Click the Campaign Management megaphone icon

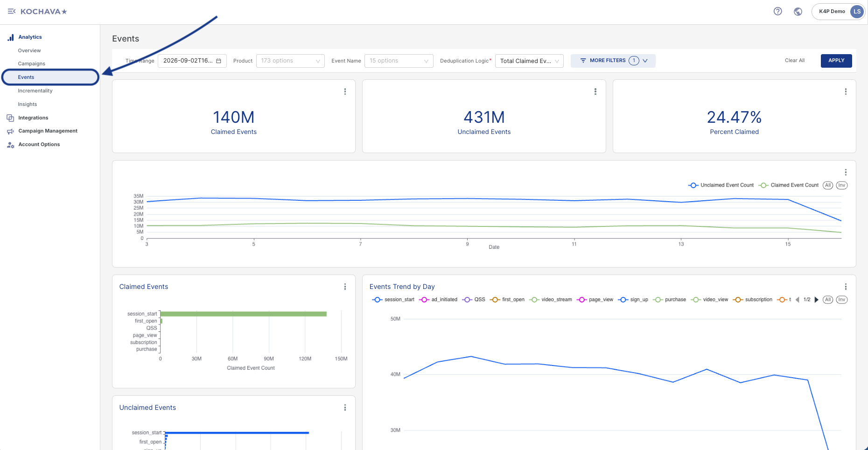pyautogui.click(x=10, y=131)
